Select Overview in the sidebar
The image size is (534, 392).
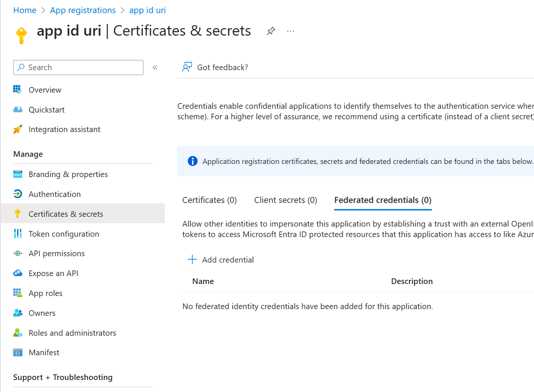pyautogui.click(x=45, y=90)
